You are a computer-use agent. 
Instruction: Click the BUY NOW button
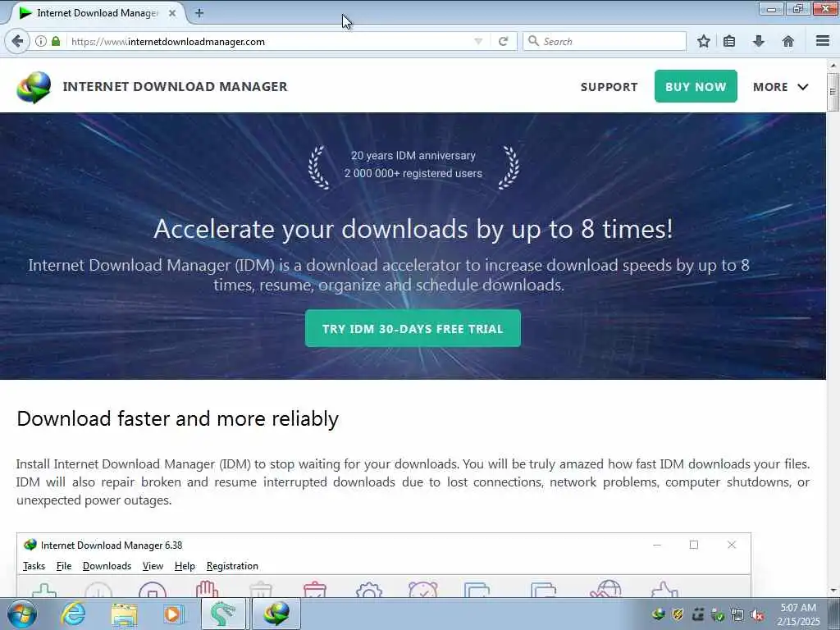(696, 86)
